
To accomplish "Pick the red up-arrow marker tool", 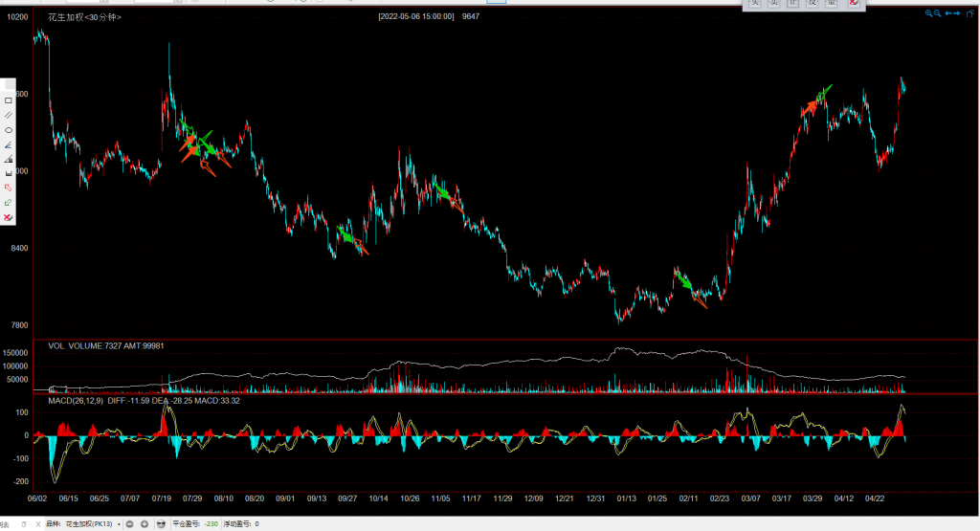I will click(9, 188).
